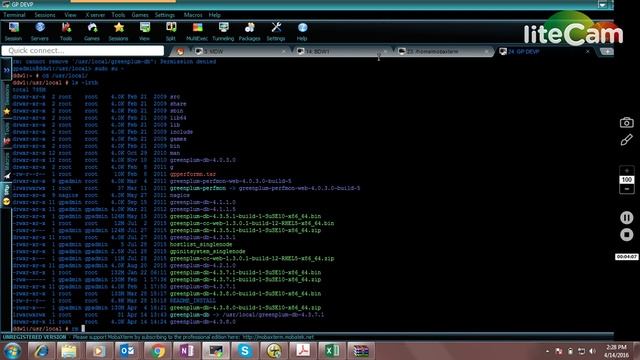Activate the Split terminal icon

[171, 31]
